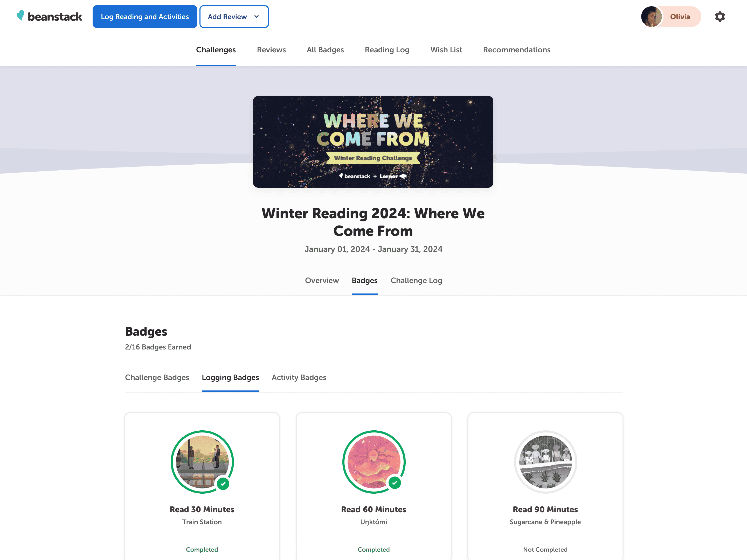Open the Wish List tab
747x560 pixels.
click(446, 50)
